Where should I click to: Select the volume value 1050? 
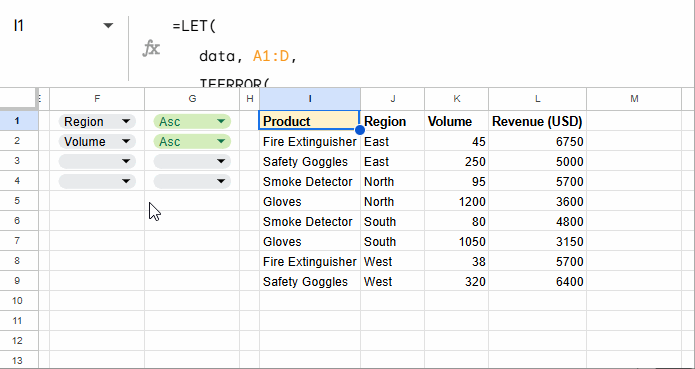click(x=457, y=241)
